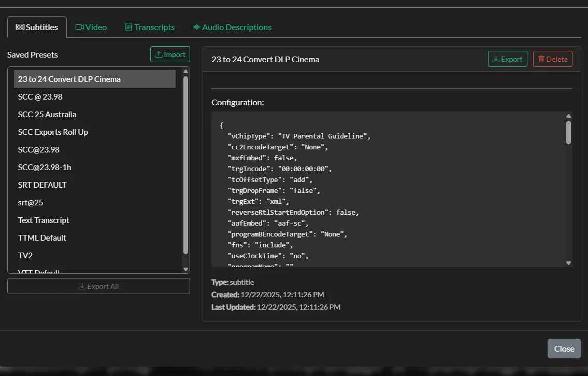
Task: Click the "programBEncodeTarget" line
Action: (x=287, y=234)
